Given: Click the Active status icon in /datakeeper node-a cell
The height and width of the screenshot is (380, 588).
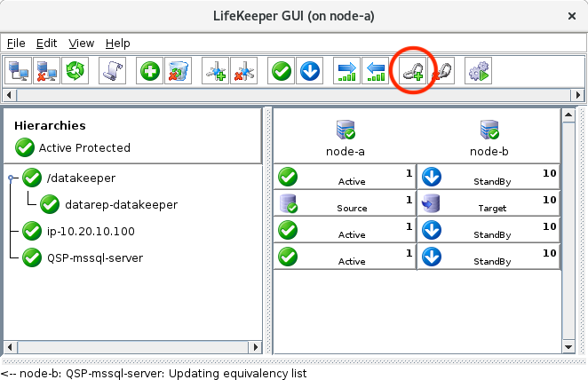Looking at the screenshot, I should tap(288, 177).
